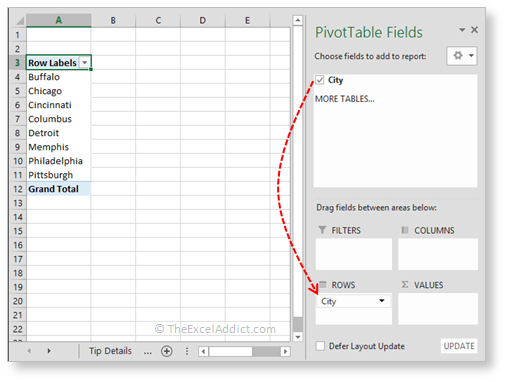The image size is (506, 382).
Task: Click the horizontal scrollbar thumb
Action: [230, 351]
